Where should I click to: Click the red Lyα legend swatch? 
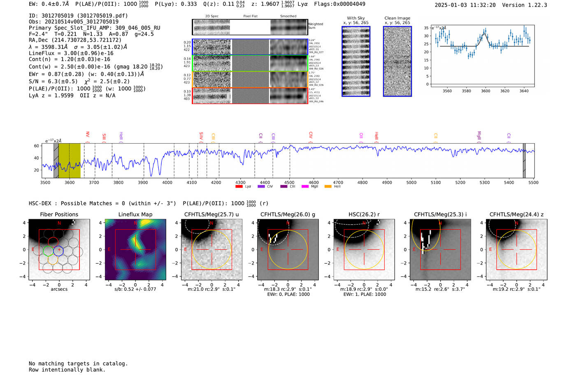tap(239, 186)
